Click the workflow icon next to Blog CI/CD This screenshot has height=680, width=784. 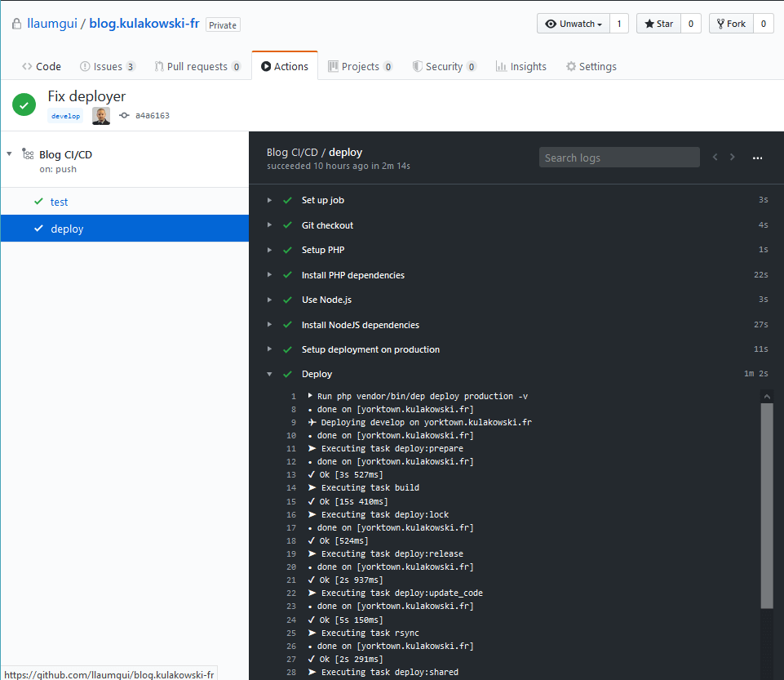(28, 154)
